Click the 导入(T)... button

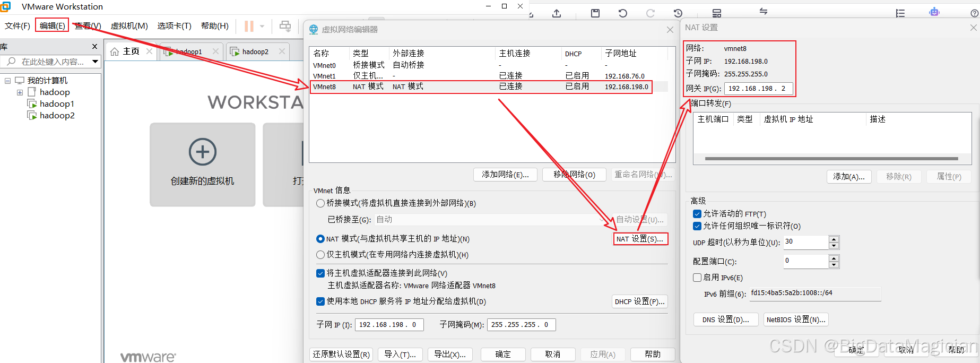coord(400,354)
